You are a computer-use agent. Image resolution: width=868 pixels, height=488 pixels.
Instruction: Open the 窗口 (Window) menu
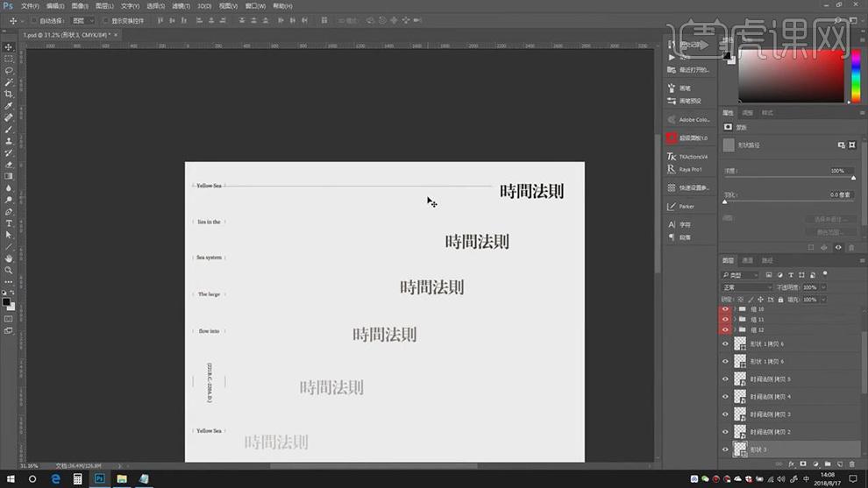255,6
